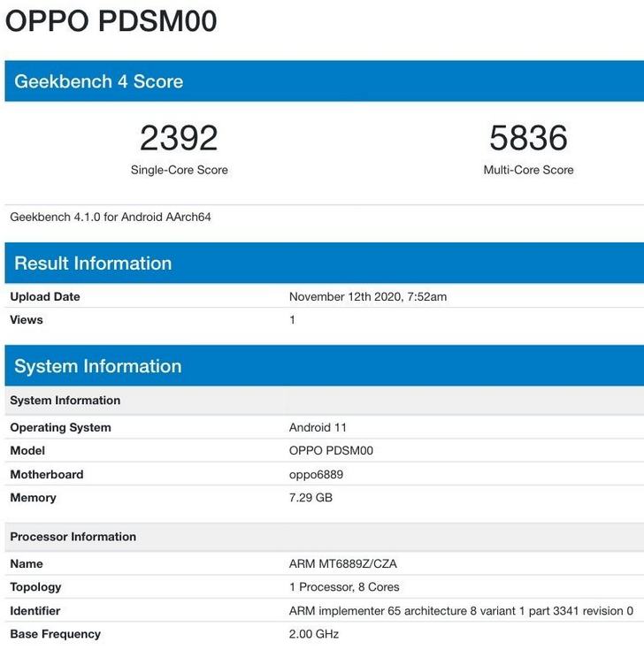Select the oppo6889 motherboard value

tap(316, 475)
